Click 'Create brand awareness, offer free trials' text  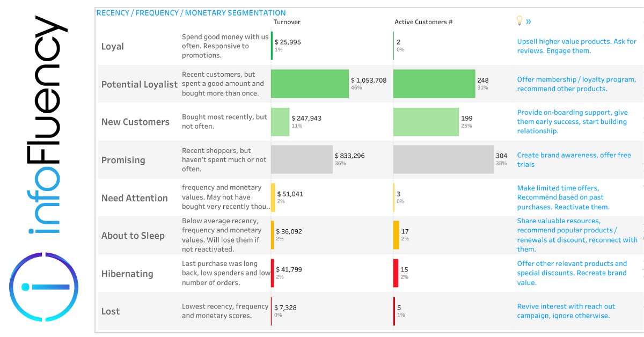click(574, 160)
